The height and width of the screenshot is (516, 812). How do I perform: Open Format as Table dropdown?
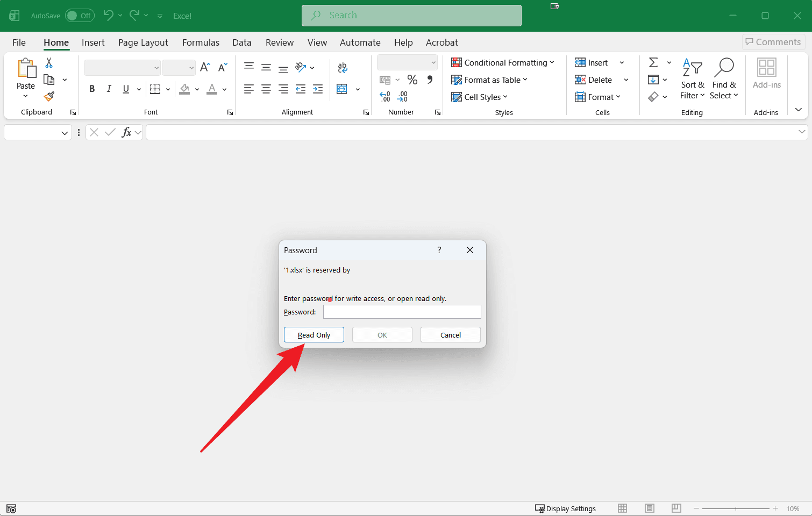tap(489, 80)
